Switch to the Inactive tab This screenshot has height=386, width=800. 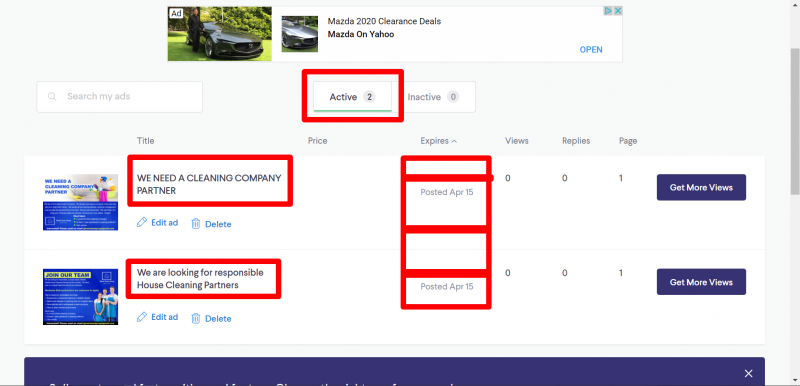(433, 96)
